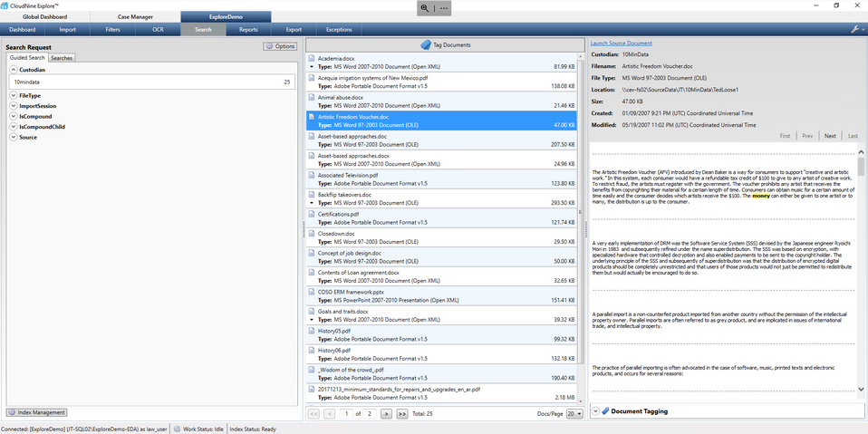Open the Reports menu tab
Viewport: 868px width, 434px height.
pos(248,29)
